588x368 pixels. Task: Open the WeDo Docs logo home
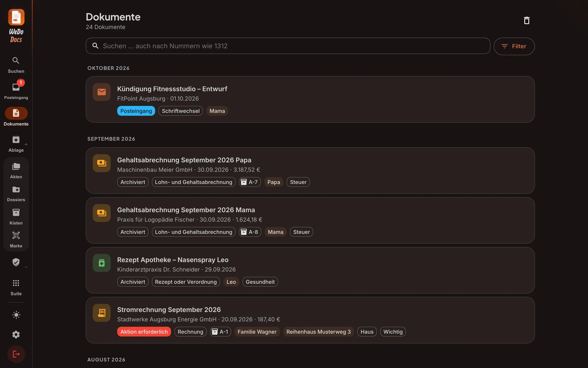pos(16,26)
